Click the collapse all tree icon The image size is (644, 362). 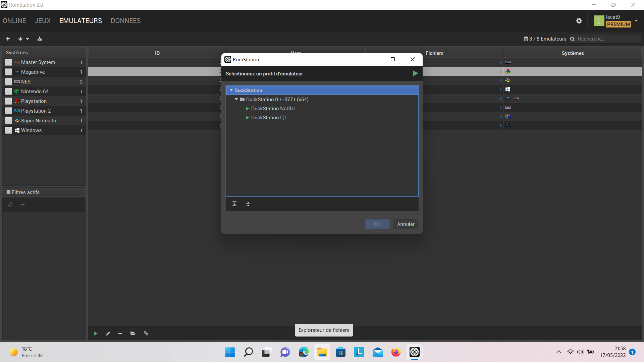click(x=248, y=204)
